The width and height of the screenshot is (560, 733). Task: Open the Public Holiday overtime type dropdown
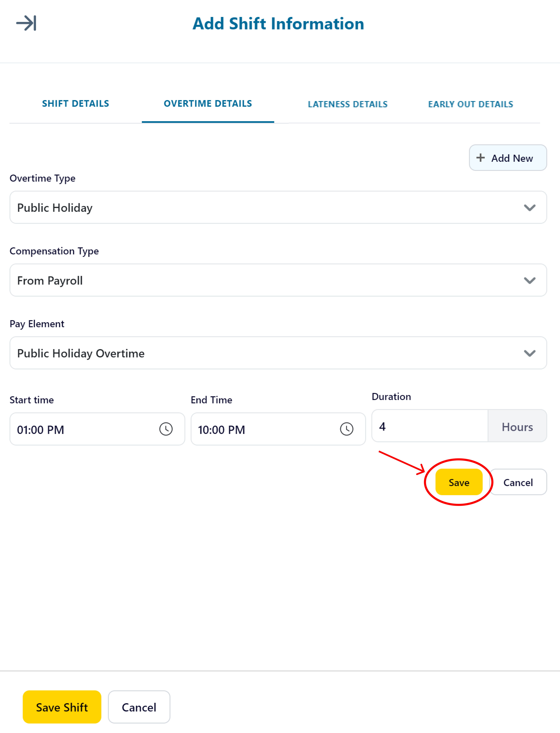278,207
